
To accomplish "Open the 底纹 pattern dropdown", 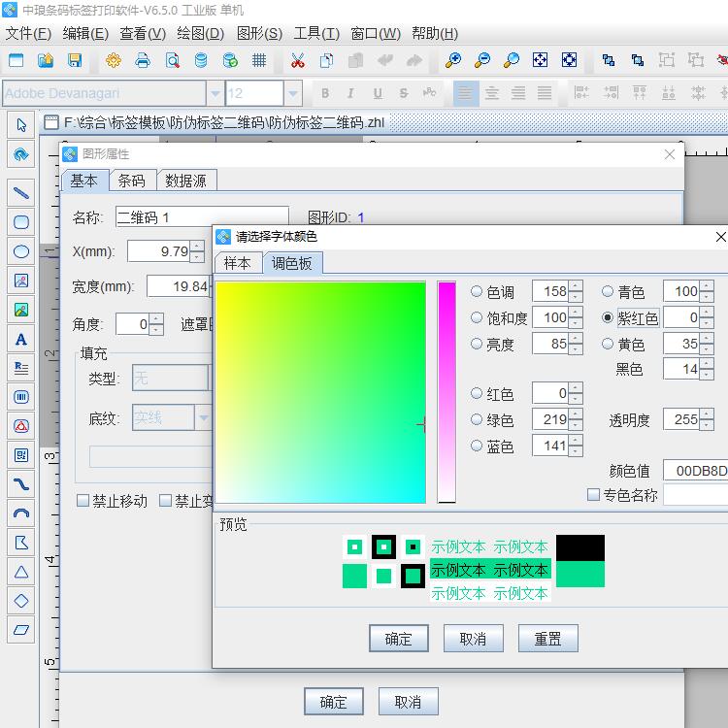I will tap(204, 417).
